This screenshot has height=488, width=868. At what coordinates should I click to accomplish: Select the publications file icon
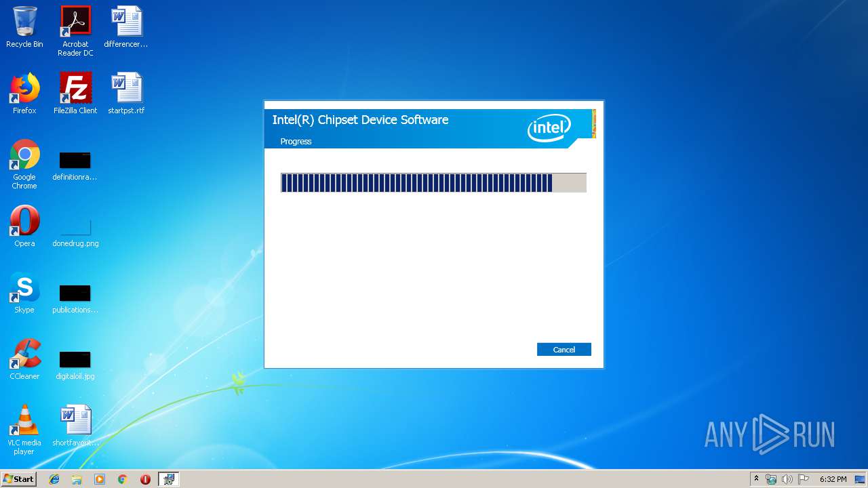pos(75,299)
